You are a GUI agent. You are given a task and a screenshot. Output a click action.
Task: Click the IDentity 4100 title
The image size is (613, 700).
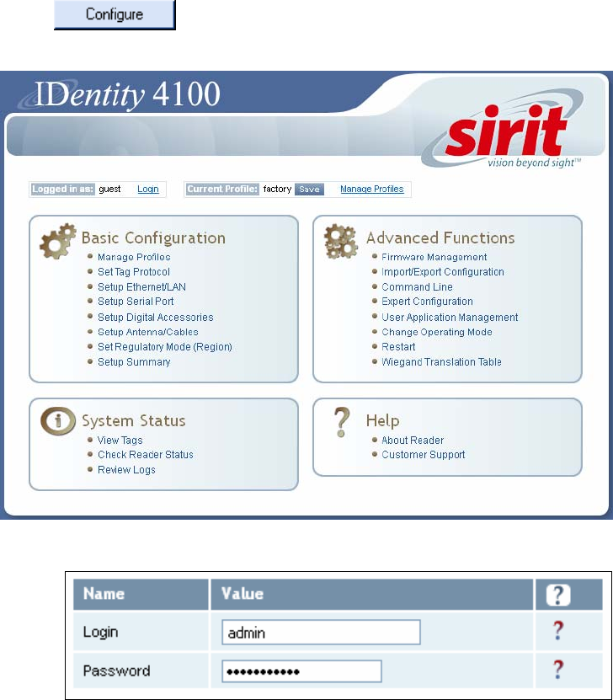[127, 94]
